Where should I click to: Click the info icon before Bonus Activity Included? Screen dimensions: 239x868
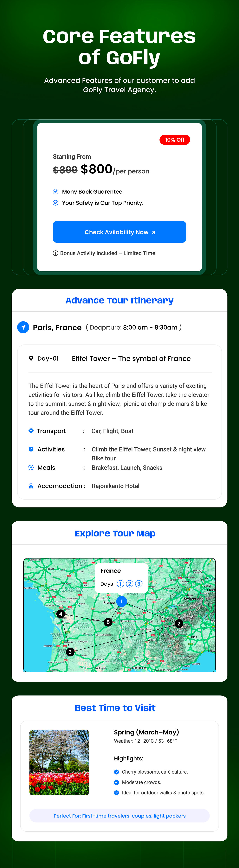56,253
